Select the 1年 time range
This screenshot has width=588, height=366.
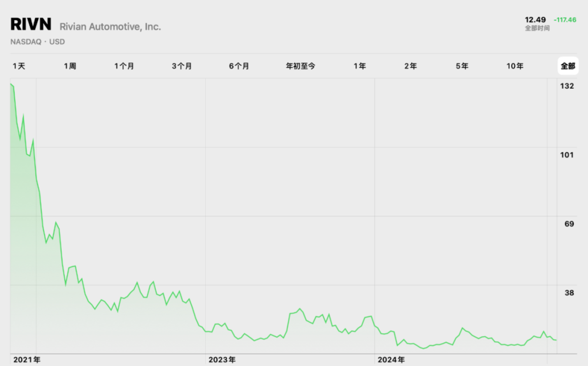359,66
